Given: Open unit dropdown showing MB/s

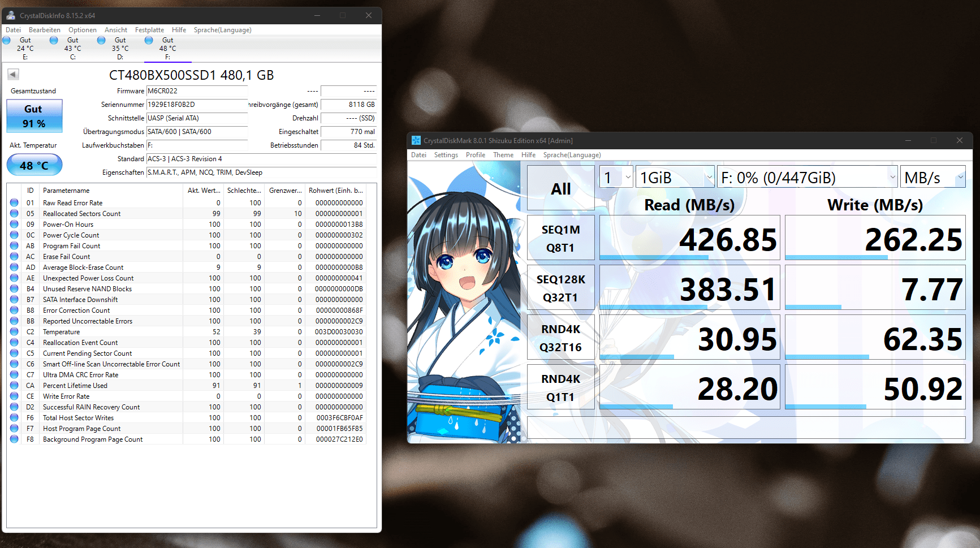Looking at the screenshot, I should coord(933,178).
